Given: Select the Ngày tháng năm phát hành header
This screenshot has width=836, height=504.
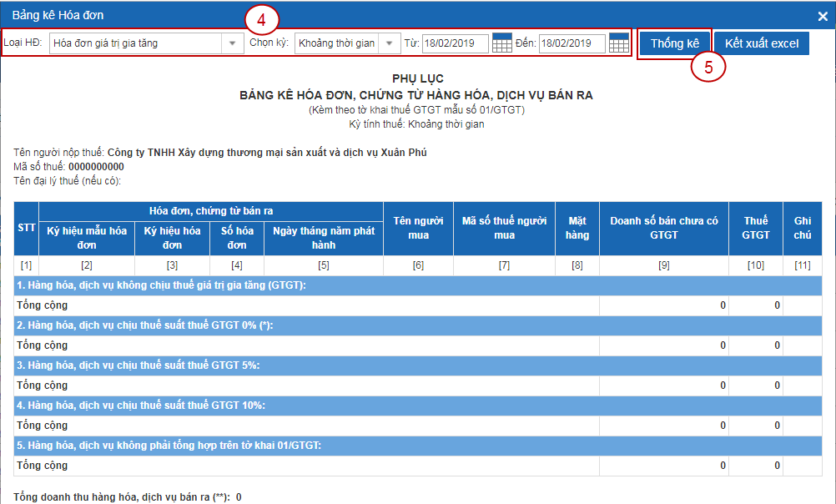Looking at the screenshot, I should [x=323, y=238].
